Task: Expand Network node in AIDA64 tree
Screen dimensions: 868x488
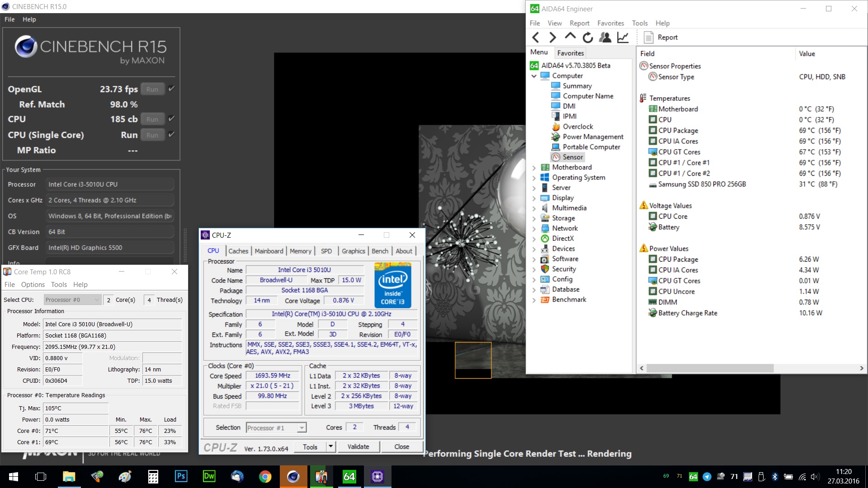Action: [x=534, y=229]
